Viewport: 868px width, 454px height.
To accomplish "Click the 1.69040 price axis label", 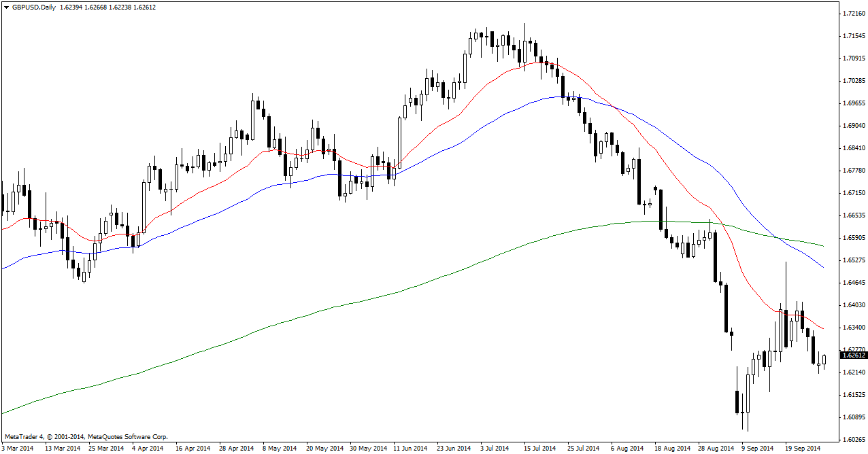I will coord(853,126).
